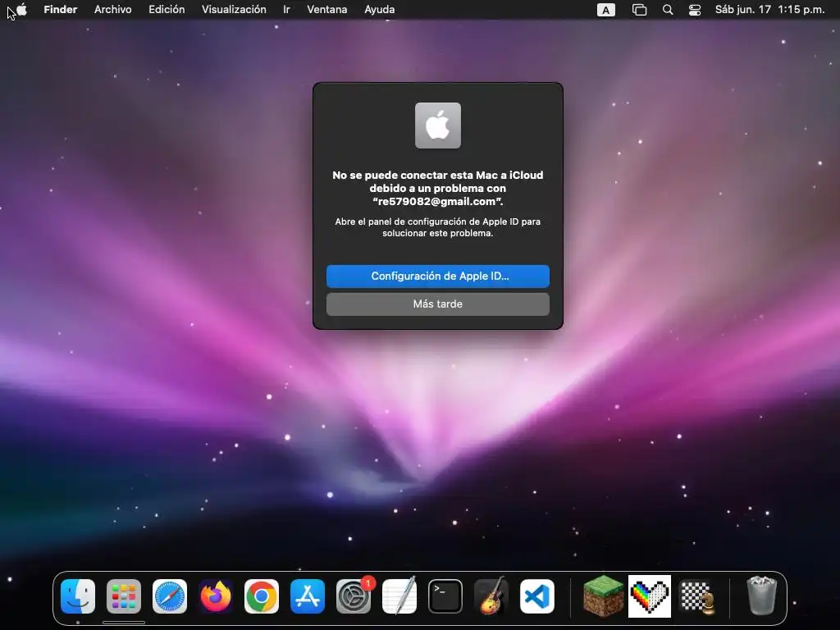This screenshot has height=630, width=840.
Task: Open the rainbow pixel heart app
Action: tap(650, 596)
